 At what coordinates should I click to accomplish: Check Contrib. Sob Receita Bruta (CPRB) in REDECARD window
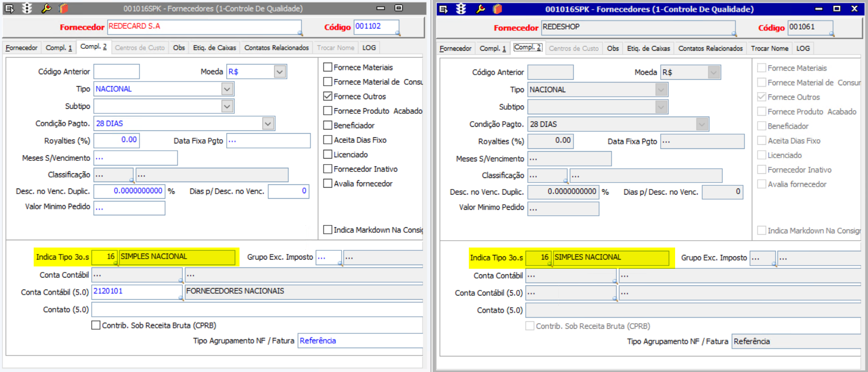click(96, 325)
